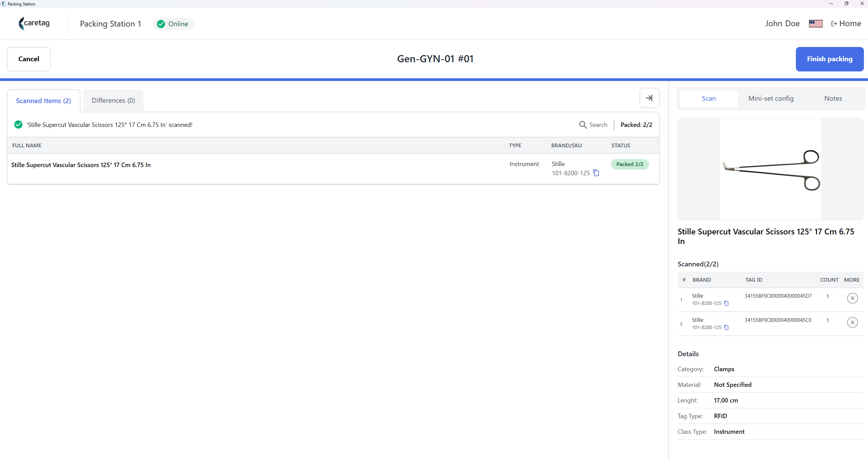Copy SKU icon in first scanned tag row
The image size is (868, 461).
click(726, 303)
